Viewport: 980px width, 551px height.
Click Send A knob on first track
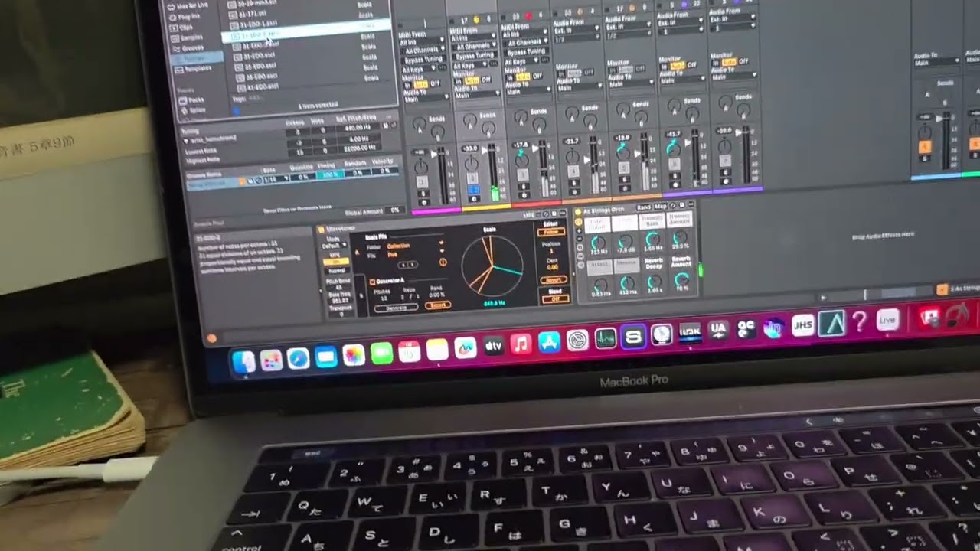(420, 124)
